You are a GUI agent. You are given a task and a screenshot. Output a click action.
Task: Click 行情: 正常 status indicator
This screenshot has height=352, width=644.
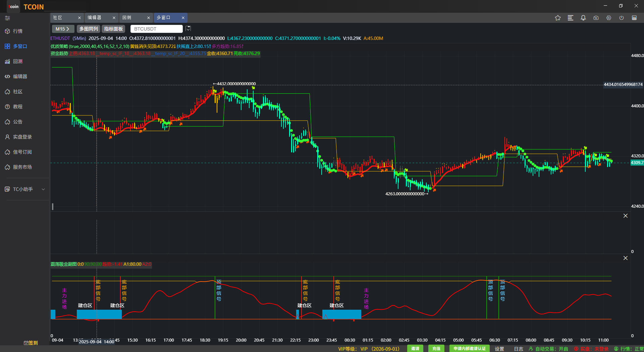pyautogui.click(x=629, y=349)
